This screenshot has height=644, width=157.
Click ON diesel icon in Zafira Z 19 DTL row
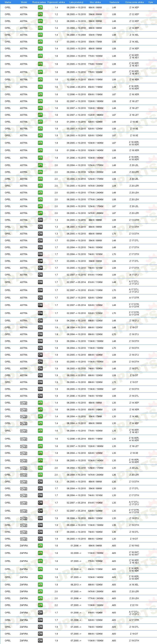click(40, 627)
